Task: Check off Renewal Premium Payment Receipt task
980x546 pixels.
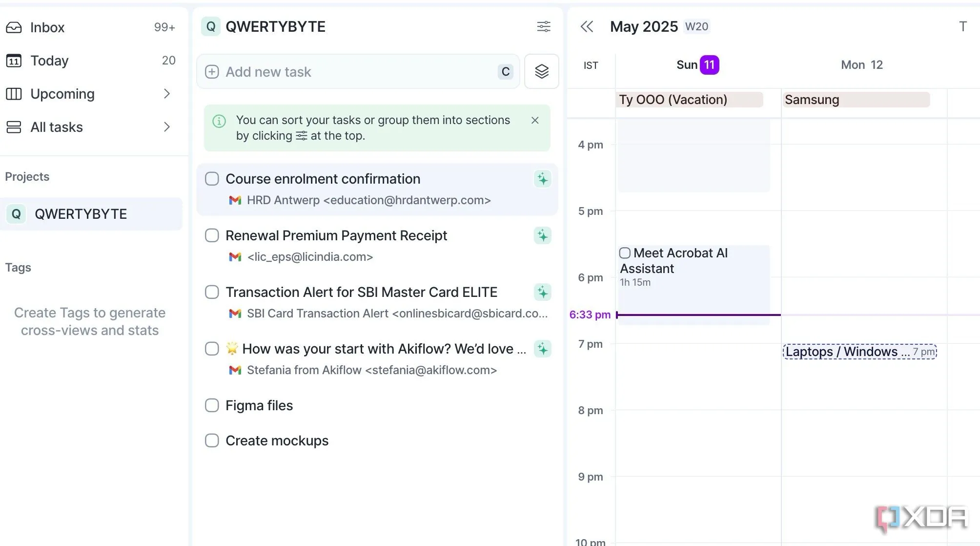Action: point(212,235)
